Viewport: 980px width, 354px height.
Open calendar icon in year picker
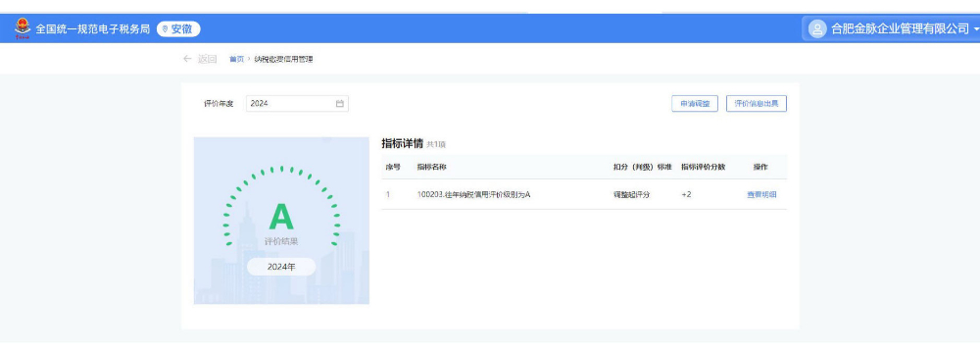point(340,104)
